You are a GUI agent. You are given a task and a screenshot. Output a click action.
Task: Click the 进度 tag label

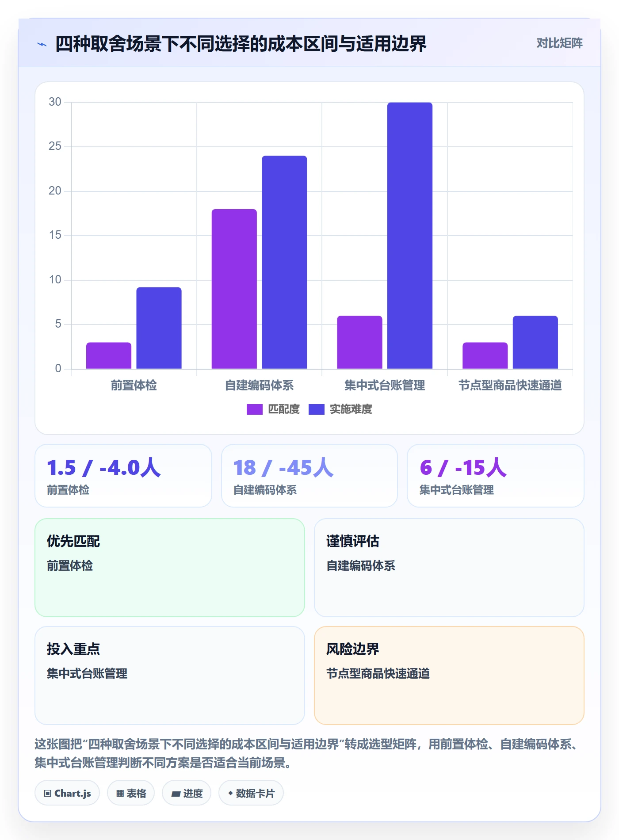click(x=193, y=794)
